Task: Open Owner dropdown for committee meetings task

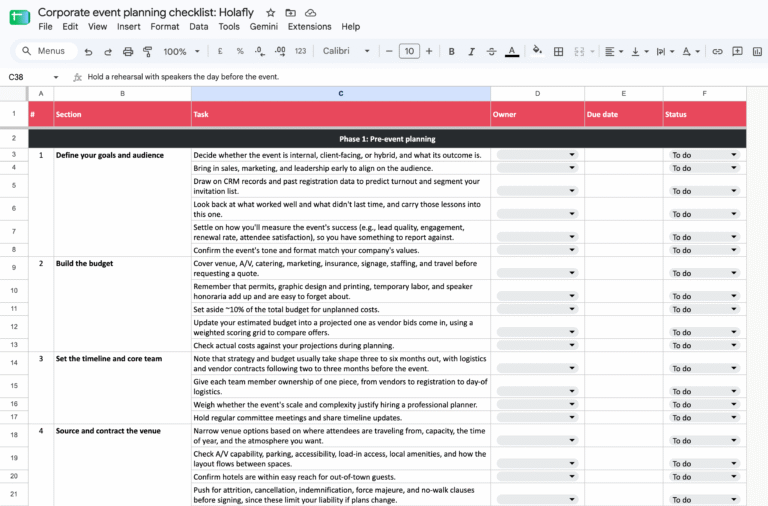Action: [x=537, y=418]
